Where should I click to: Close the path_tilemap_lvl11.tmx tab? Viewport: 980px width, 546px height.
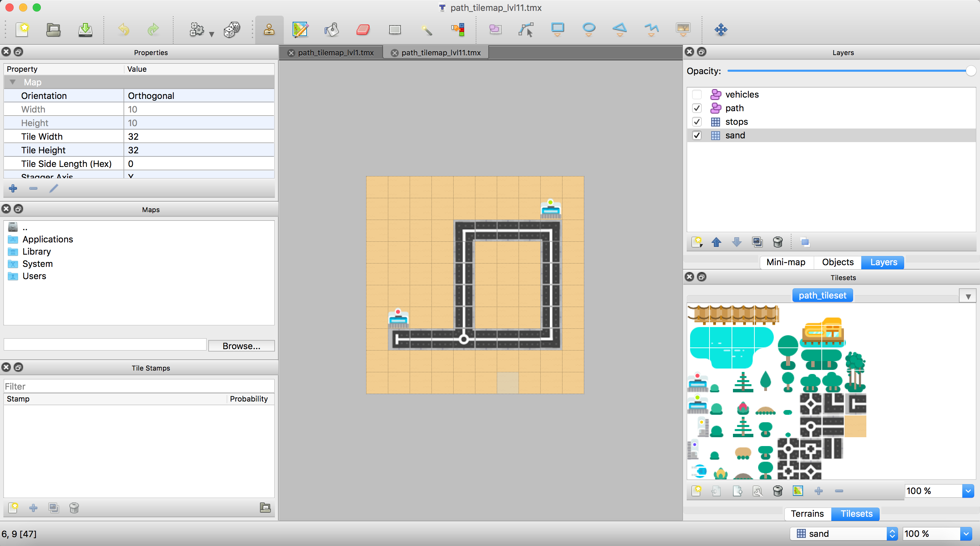tap(394, 53)
